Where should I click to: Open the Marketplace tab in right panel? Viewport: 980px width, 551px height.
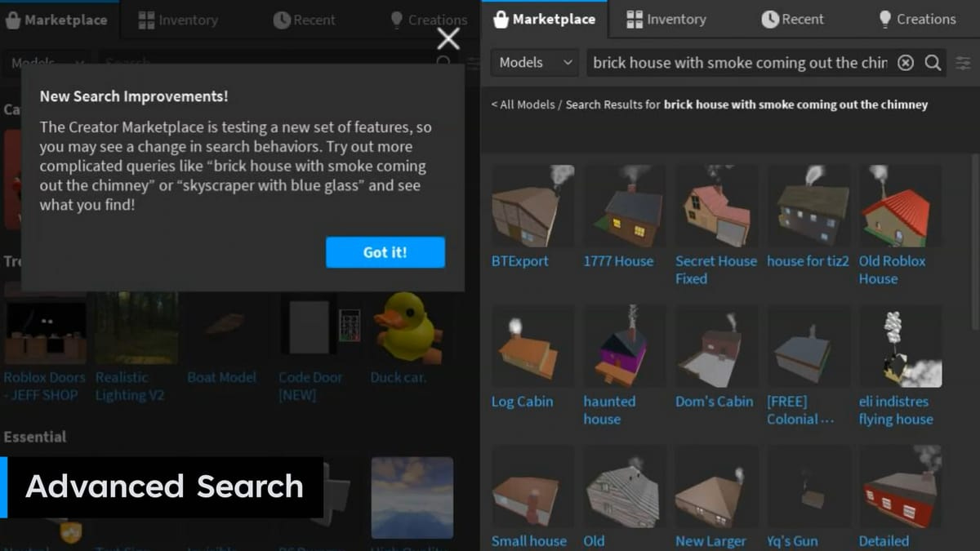coord(545,19)
